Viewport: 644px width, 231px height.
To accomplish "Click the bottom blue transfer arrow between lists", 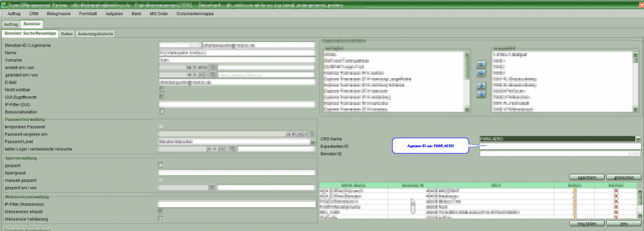I will click(x=481, y=95).
